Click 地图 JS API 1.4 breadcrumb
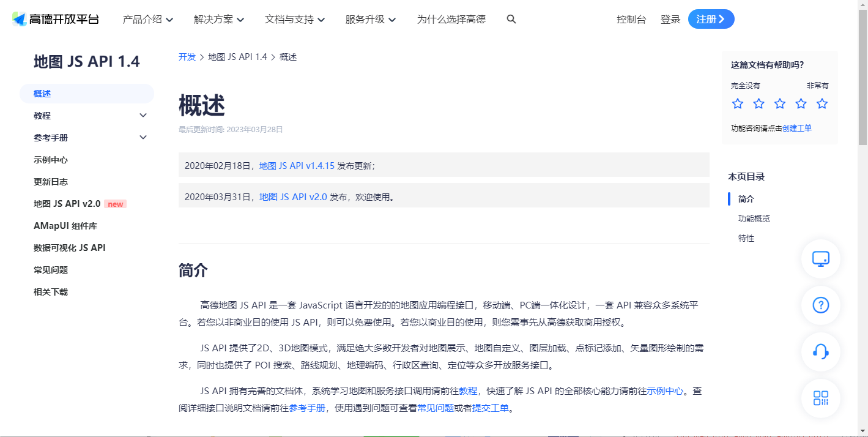This screenshot has height=437, width=868. (238, 57)
